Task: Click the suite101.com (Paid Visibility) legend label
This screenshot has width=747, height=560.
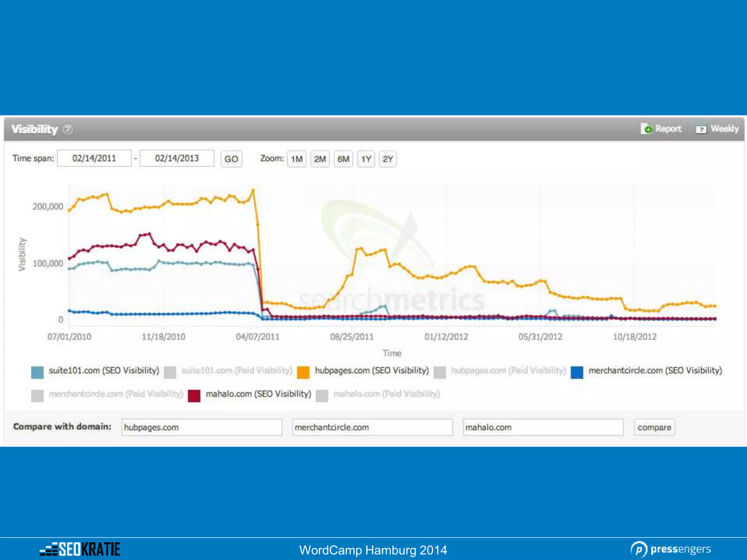Action: click(237, 371)
